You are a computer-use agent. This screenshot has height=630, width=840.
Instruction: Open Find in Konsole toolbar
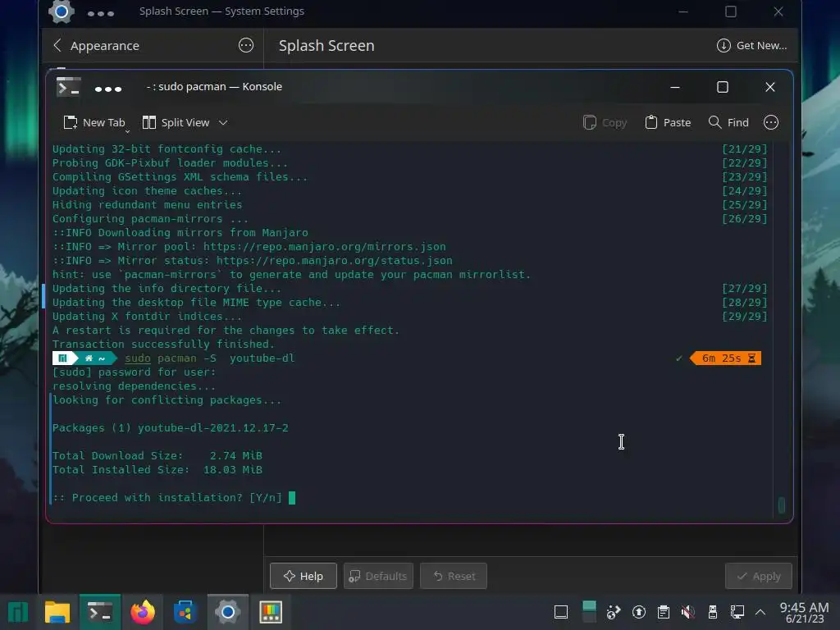tap(728, 123)
